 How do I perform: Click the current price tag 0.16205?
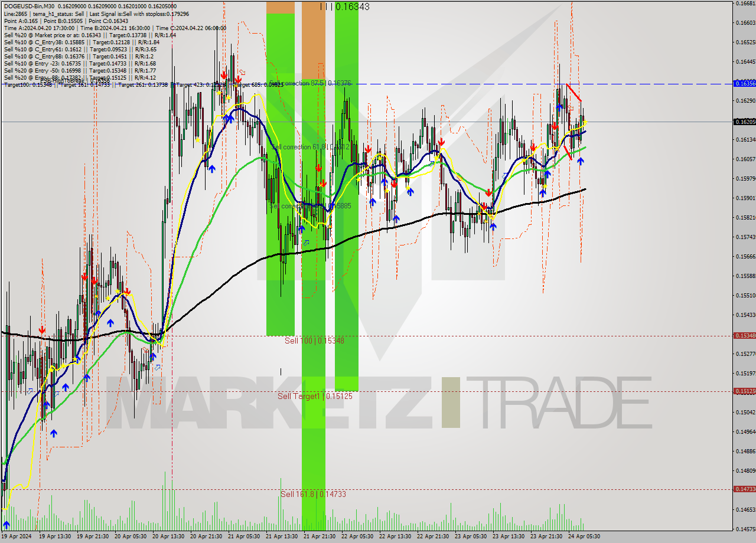pos(744,122)
